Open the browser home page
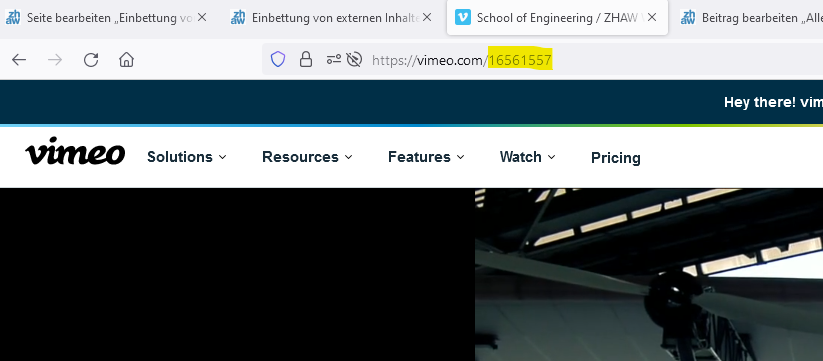Viewport: 823px width, 361px height. tap(126, 60)
